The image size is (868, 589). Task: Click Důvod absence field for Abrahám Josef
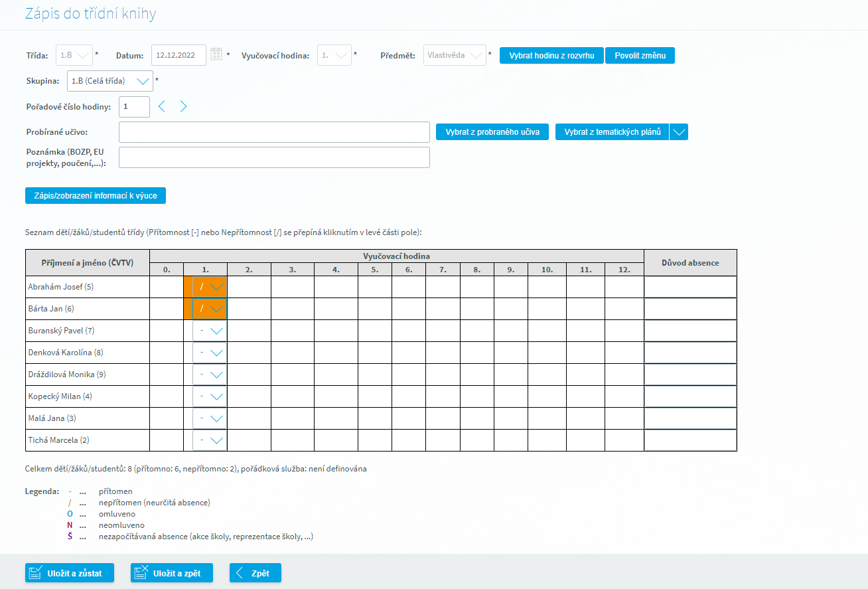tap(690, 287)
